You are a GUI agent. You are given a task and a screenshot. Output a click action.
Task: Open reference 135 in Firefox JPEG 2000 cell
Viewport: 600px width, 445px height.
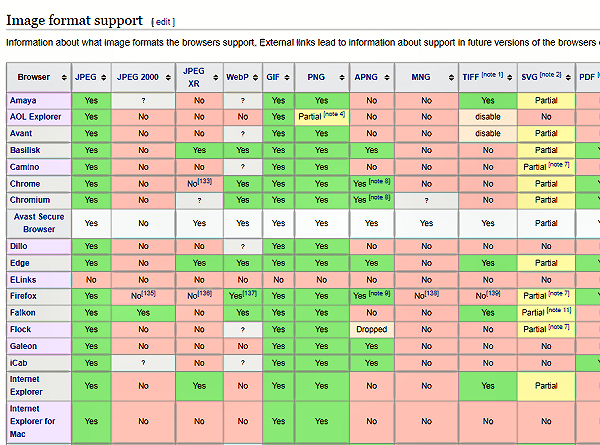148,293
